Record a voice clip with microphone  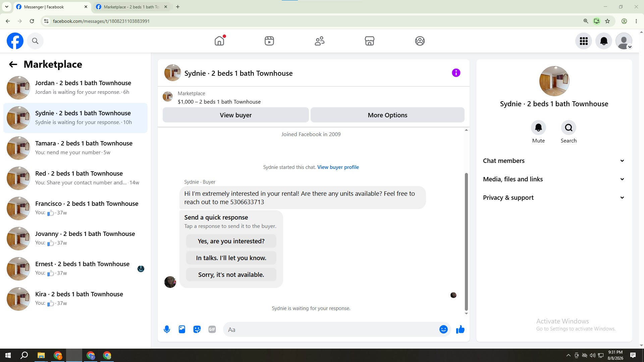[167, 329]
